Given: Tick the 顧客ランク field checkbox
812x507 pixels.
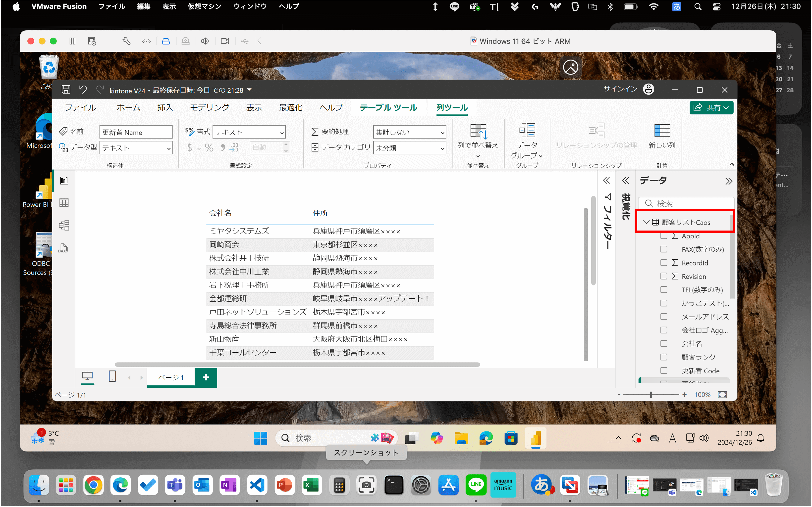Looking at the screenshot, I should (663, 357).
